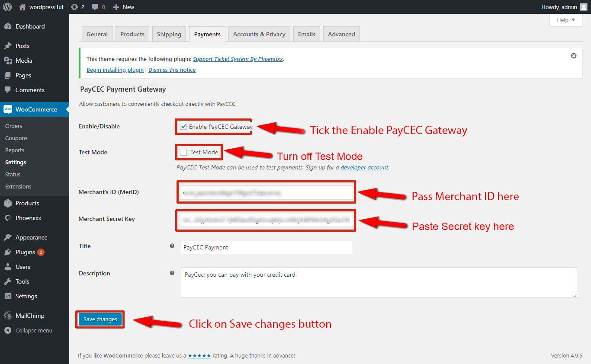Click into the Merchant's ID input field
The height and width of the screenshot is (364, 591).
(x=266, y=193)
